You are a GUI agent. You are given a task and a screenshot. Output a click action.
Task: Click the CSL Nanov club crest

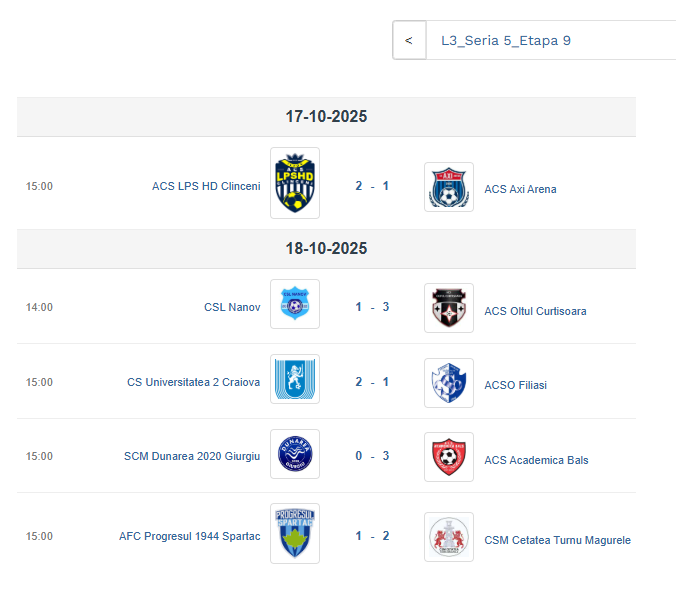295,304
